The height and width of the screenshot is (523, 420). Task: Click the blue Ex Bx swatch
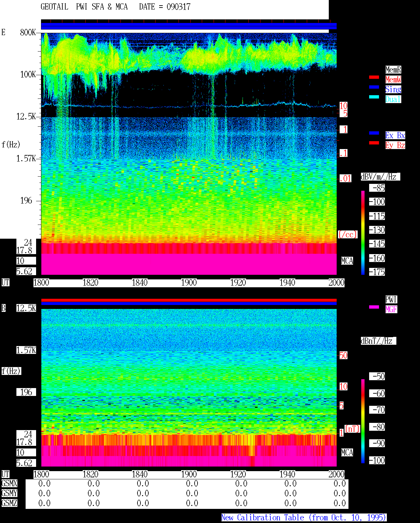[x=374, y=133]
